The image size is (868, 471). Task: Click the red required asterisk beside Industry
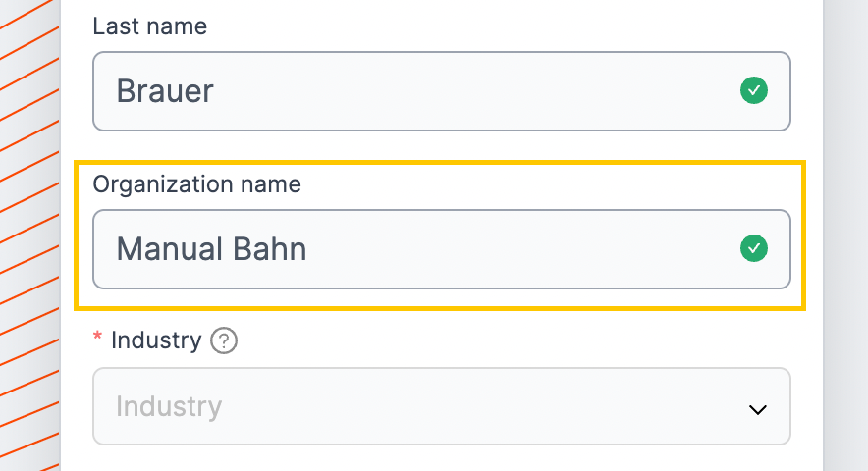pyautogui.click(x=97, y=336)
